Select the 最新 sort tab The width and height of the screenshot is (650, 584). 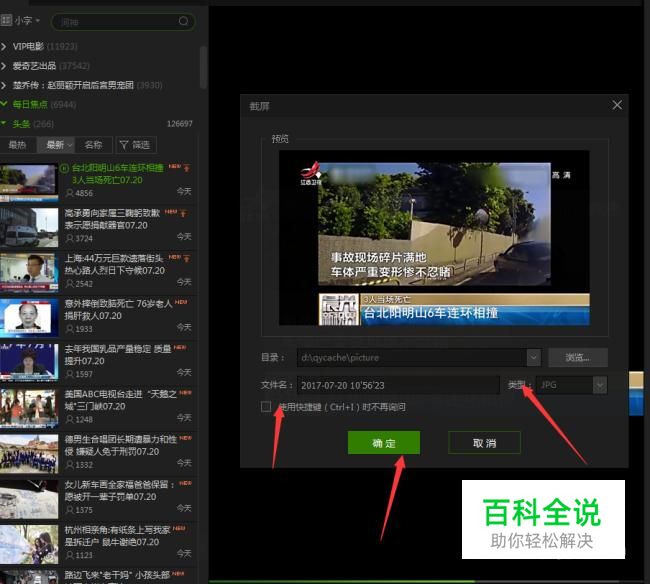coord(55,145)
